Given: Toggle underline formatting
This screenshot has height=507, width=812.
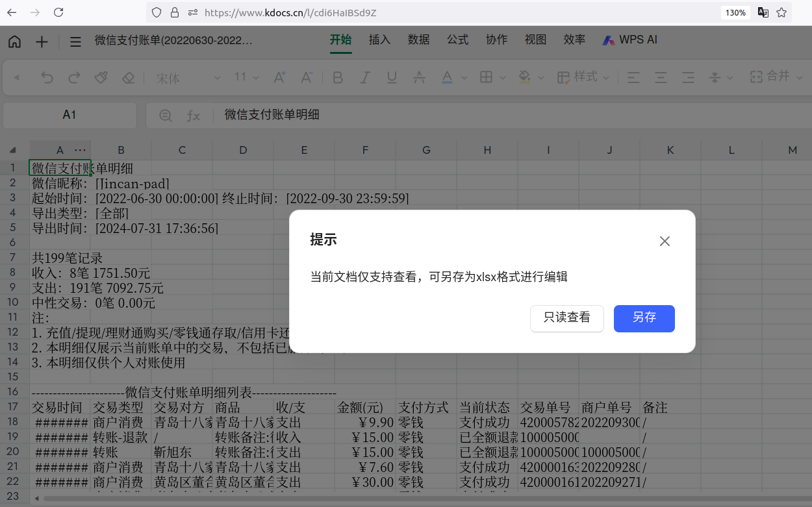Looking at the screenshot, I should 392,77.
